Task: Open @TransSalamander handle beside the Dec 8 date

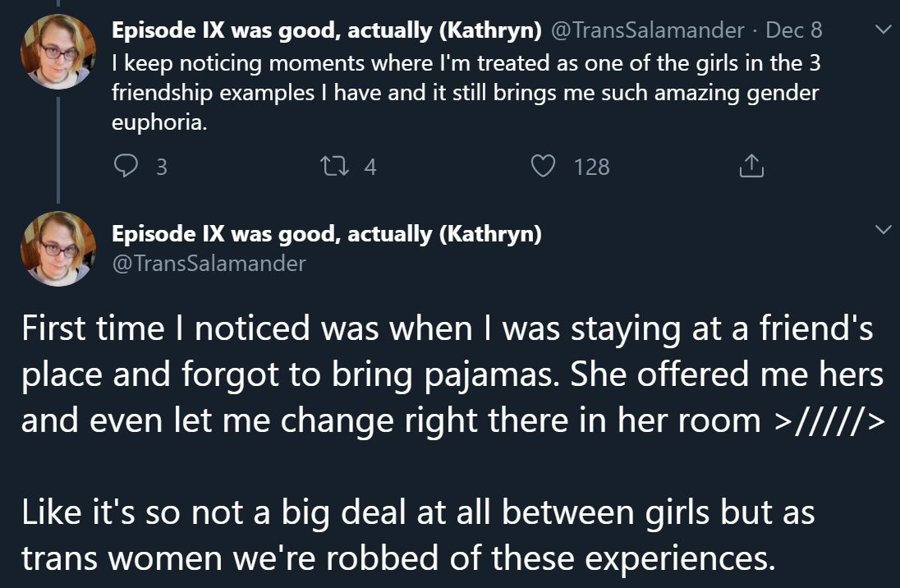Action: [648, 30]
